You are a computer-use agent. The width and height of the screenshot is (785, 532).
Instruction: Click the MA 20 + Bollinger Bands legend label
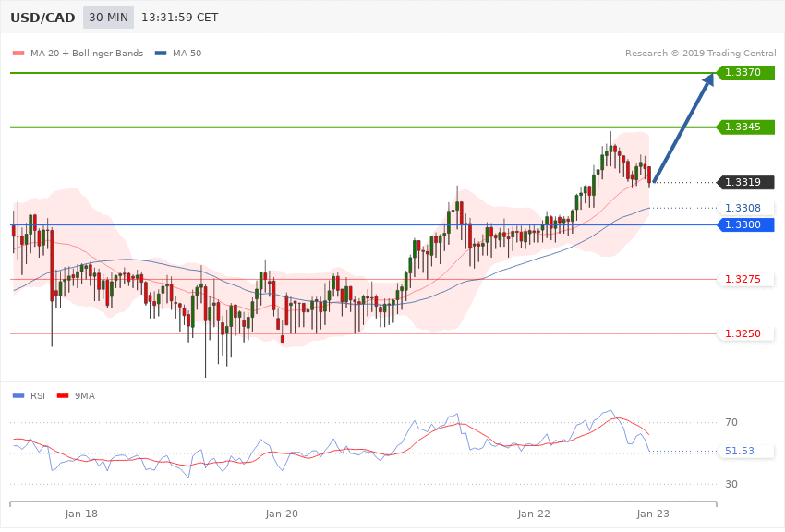point(87,53)
